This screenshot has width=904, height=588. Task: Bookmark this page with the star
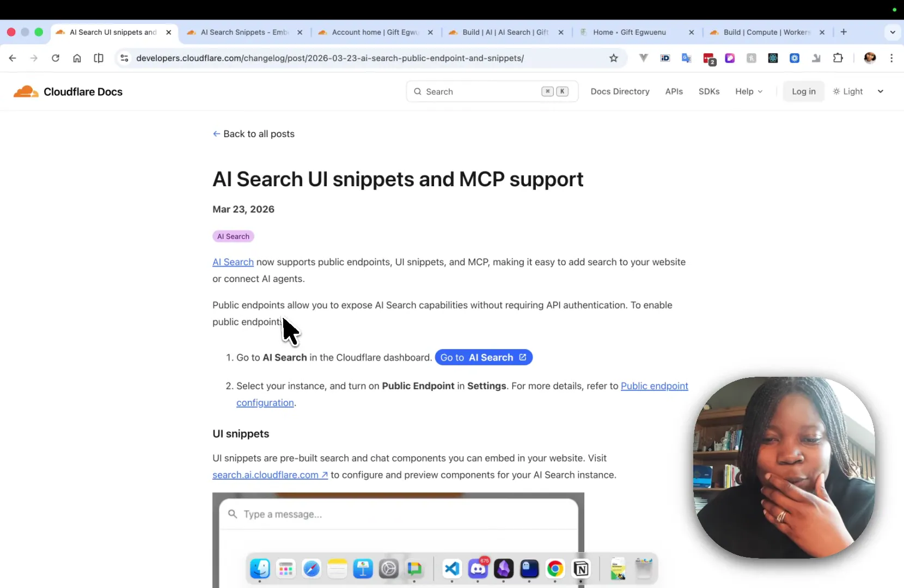pos(614,58)
